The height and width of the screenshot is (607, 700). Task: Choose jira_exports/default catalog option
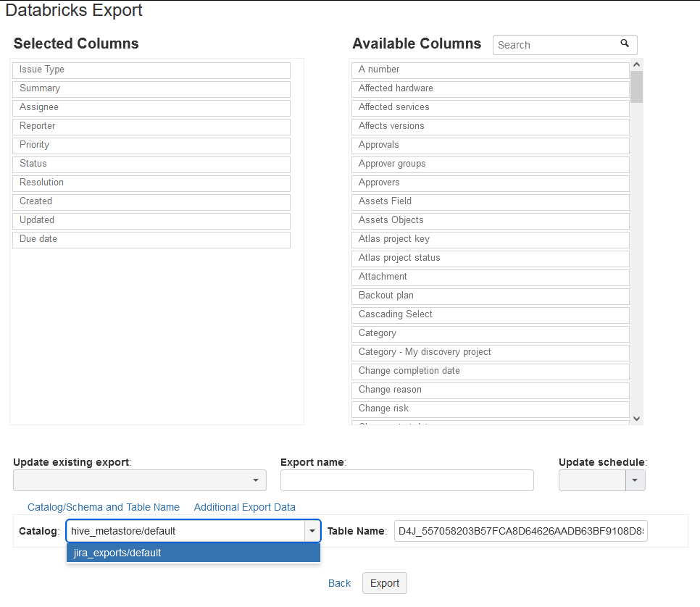pos(193,553)
